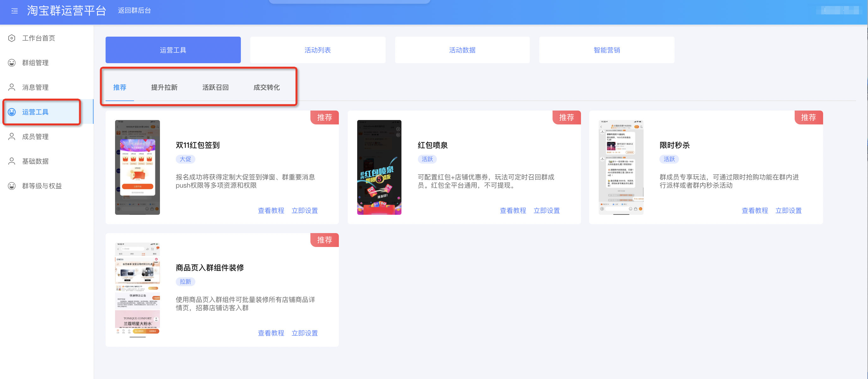Switch to the 活动数据 tab
Screen dimensions: 868x379
(462, 50)
